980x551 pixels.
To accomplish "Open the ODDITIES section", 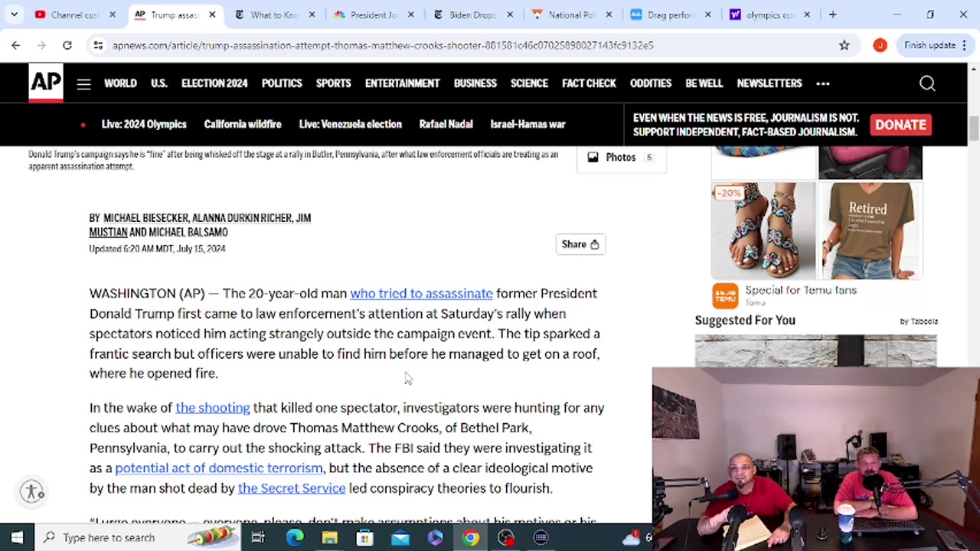I will 650,83.
